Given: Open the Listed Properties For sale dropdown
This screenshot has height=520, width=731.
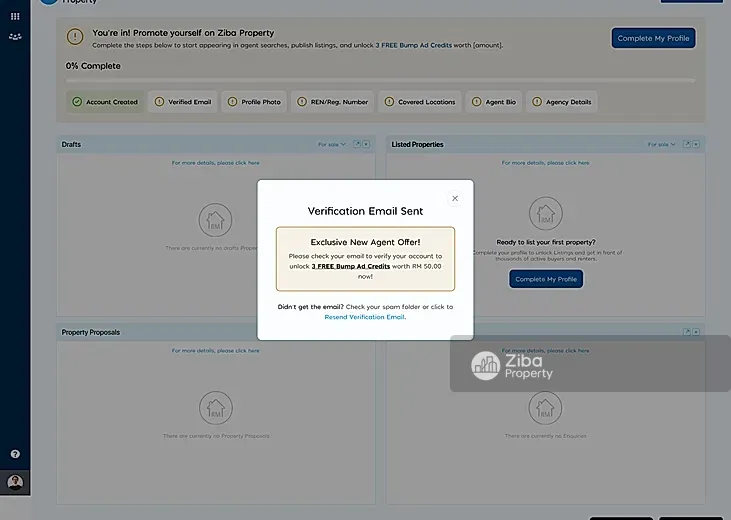Looking at the screenshot, I should click(662, 145).
